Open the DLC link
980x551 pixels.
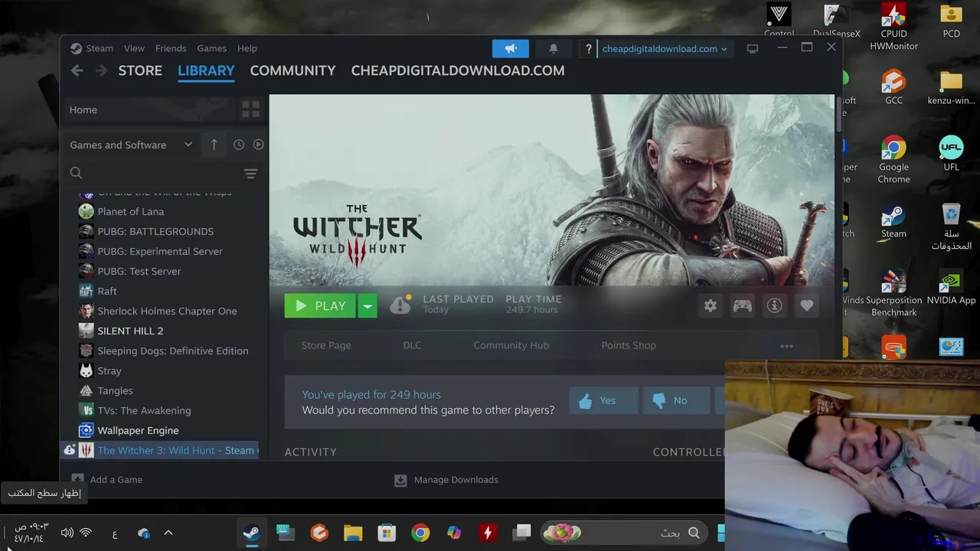(412, 345)
